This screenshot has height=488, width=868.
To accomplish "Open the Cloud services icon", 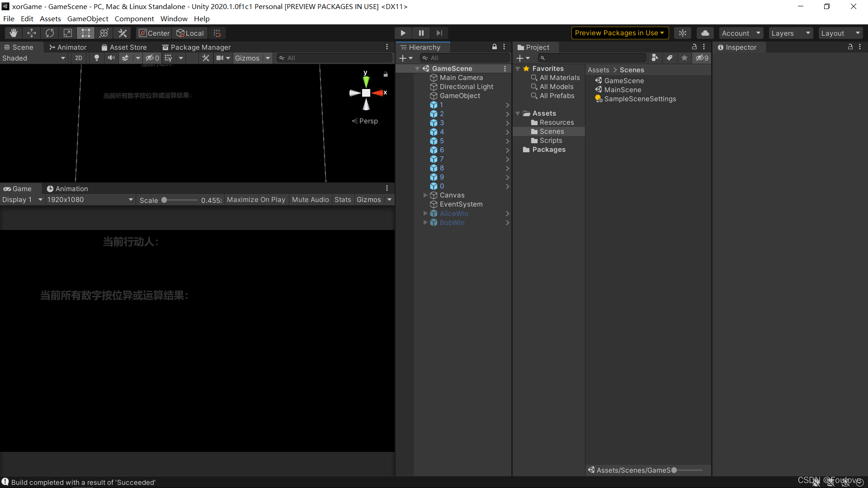I will click(705, 33).
